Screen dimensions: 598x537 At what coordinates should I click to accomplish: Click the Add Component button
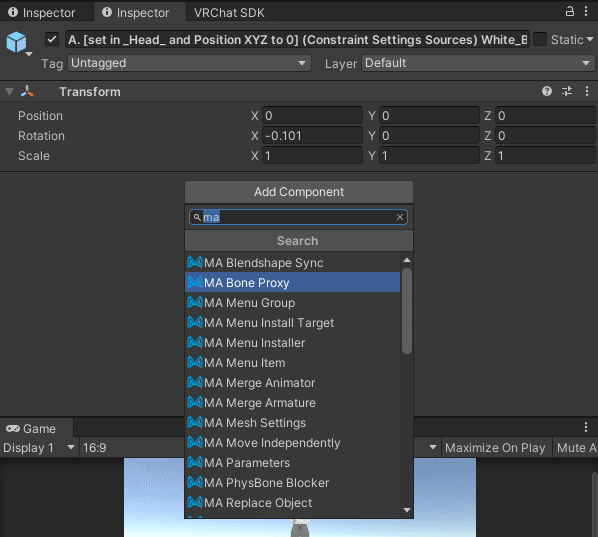(299, 192)
